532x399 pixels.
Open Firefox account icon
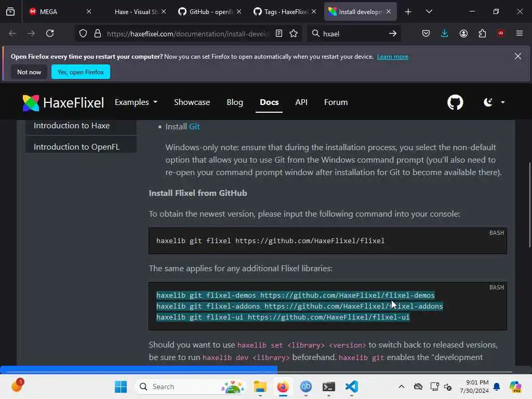(463, 33)
